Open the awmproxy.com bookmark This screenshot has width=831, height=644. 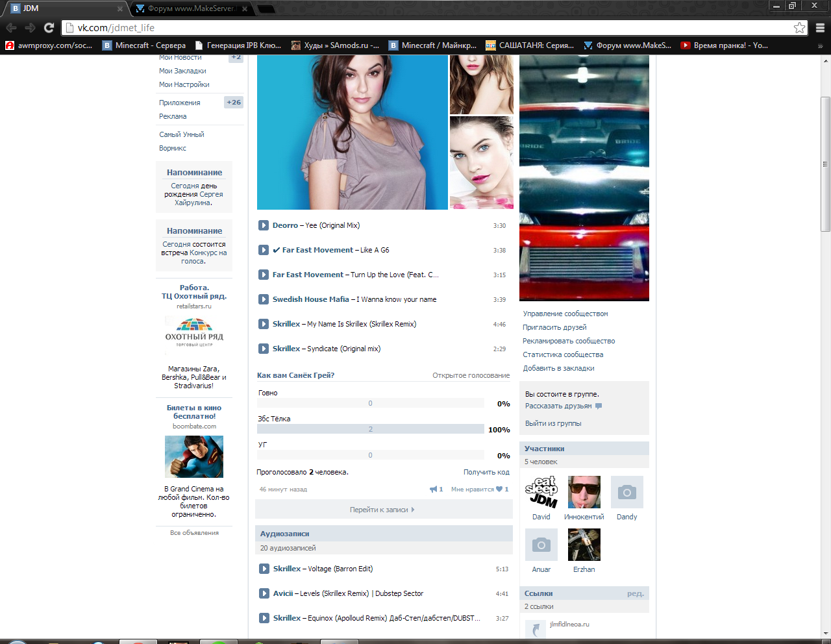[x=49, y=45]
